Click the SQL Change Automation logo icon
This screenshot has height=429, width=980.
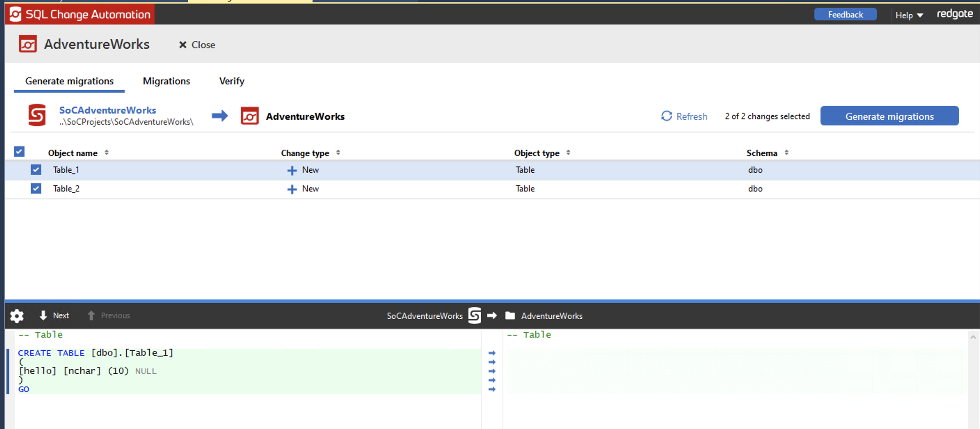(15, 15)
